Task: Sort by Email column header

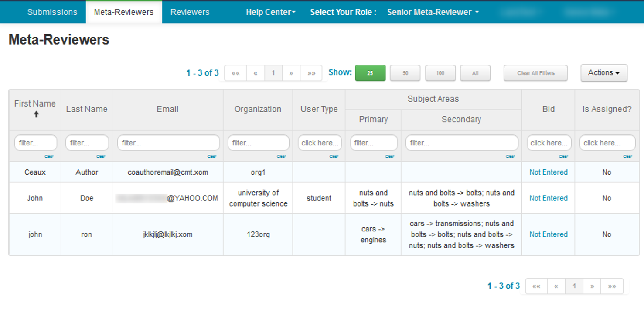Action: click(167, 109)
